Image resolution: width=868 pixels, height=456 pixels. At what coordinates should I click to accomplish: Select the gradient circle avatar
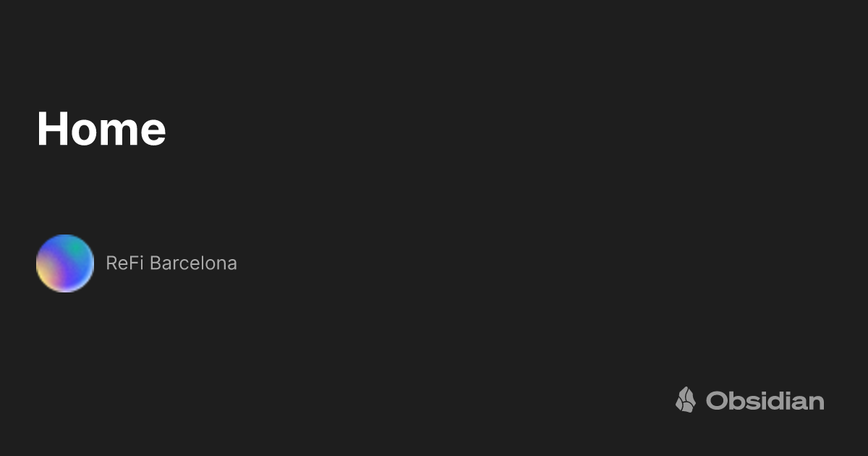click(65, 263)
